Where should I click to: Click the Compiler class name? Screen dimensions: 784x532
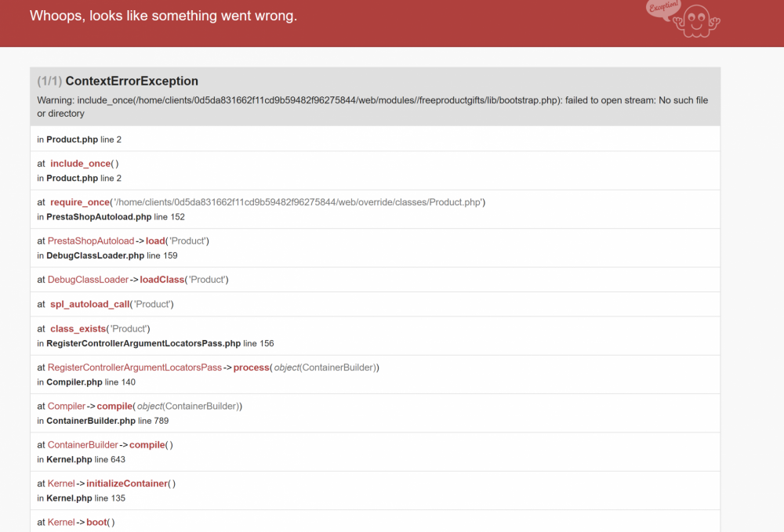[x=67, y=407]
